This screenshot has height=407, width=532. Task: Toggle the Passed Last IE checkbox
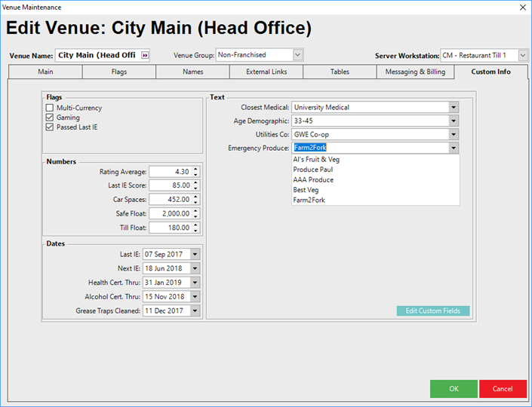pos(50,127)
